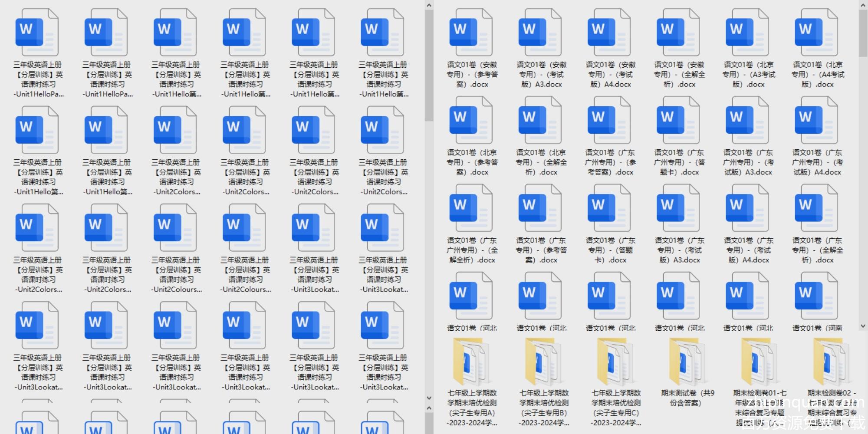Screen dimensions: 868x434
Task: Click scroll-down arrow of 语文01卷 file list
Action: pyautogui.click(x=863, y=326)
